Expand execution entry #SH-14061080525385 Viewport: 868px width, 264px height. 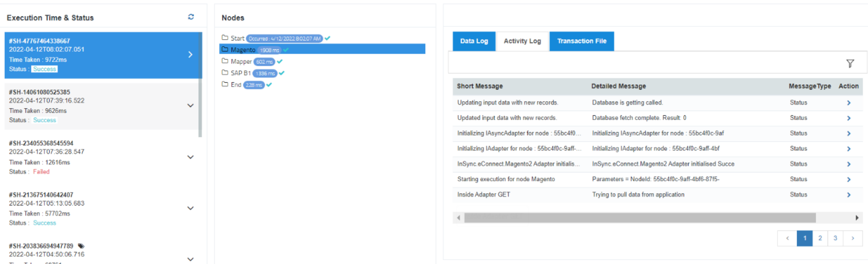tap(190, 106)
